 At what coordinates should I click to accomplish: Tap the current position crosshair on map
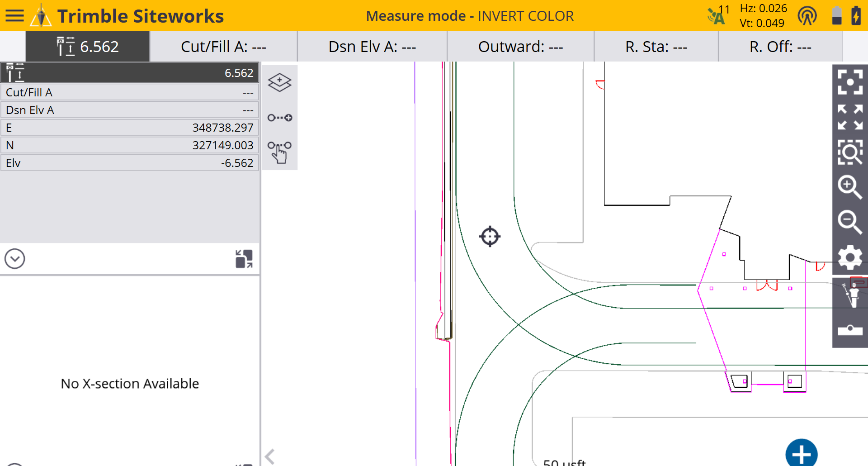click(x=490, y=236)
